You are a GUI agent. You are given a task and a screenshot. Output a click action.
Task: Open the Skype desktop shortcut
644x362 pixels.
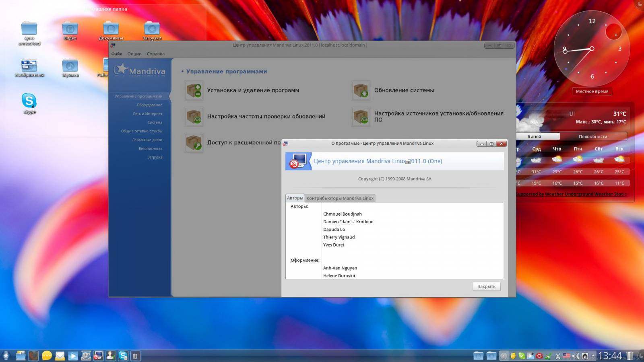[29, 103]
